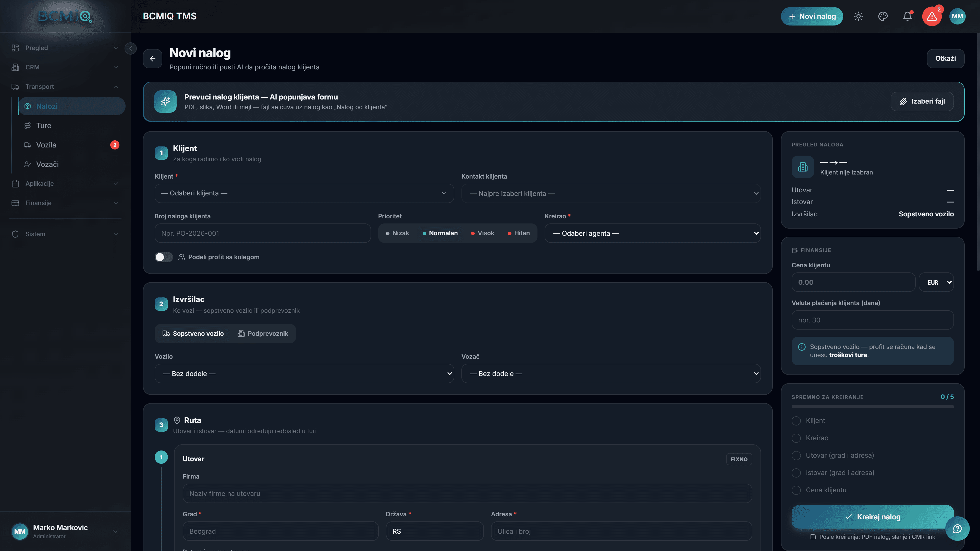This screenshot has width=980, height=551.
Task: Click the Kreiraj nalog button
Action: pos(872,517)
